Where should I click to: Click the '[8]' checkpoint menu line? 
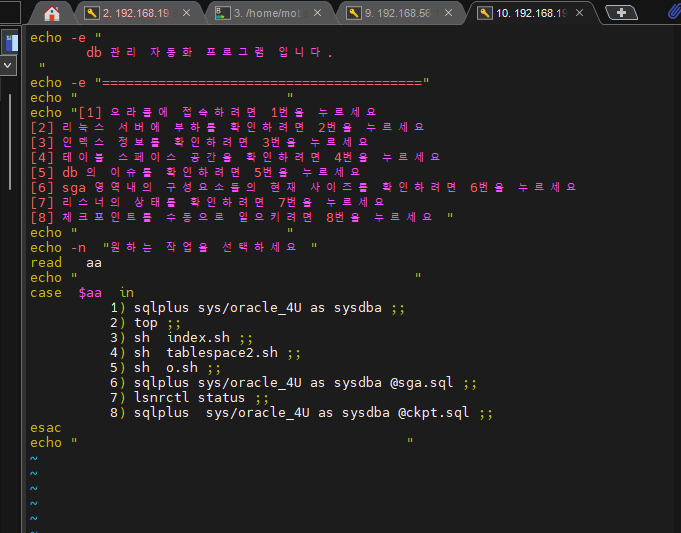tap(241, 217)
